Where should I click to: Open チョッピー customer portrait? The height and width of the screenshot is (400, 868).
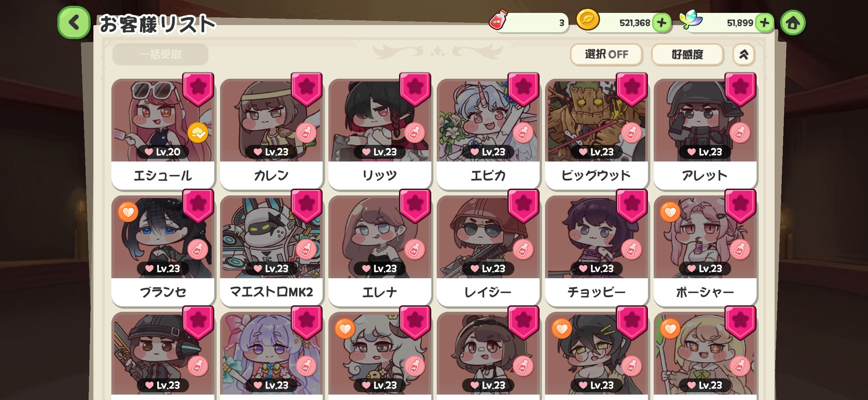pos(596,237)
